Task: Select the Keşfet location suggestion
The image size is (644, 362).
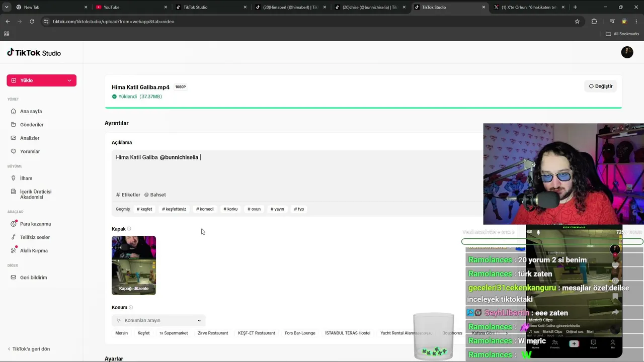Action: 143,333
